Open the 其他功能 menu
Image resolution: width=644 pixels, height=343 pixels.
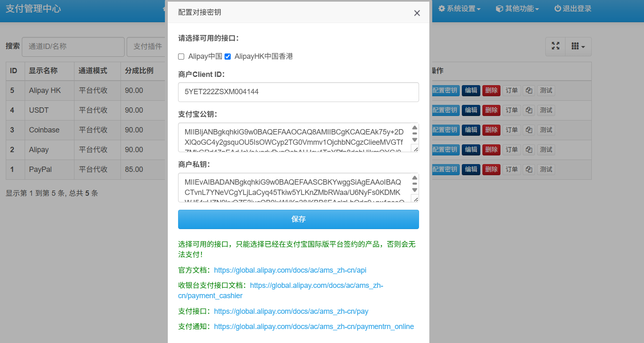point(517,9)
